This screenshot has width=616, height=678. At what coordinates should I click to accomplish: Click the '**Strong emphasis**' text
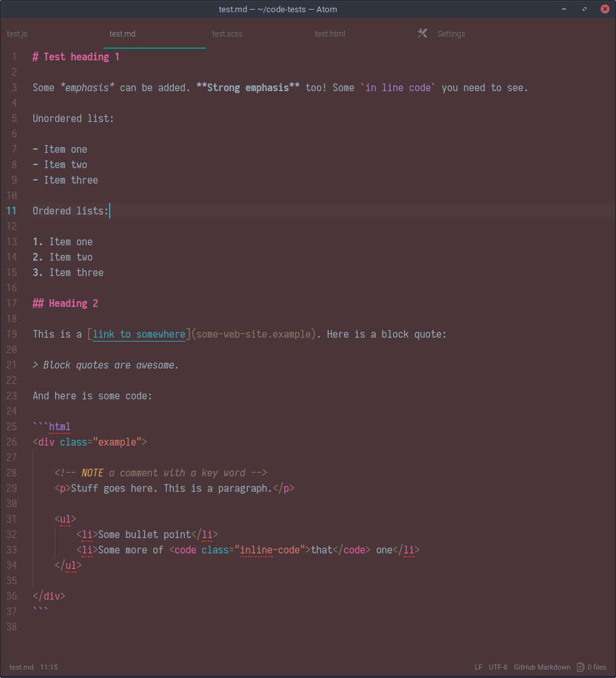tap(248, 88)
